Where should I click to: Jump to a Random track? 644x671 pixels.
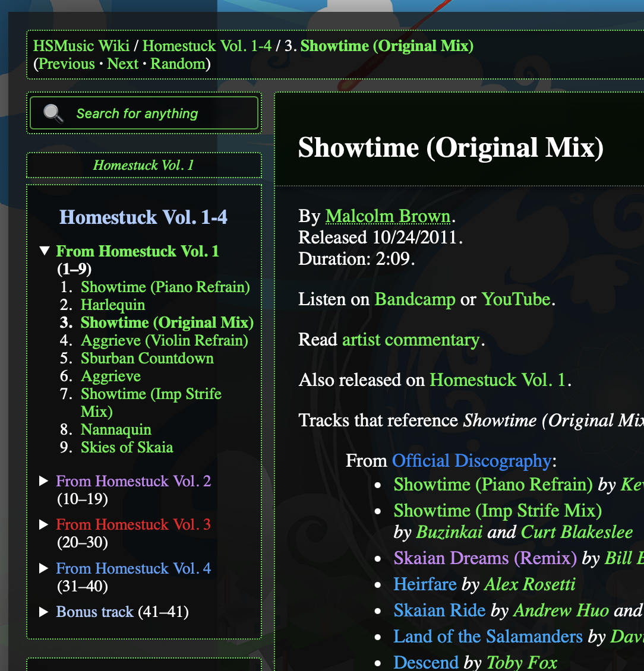[178, 64]
